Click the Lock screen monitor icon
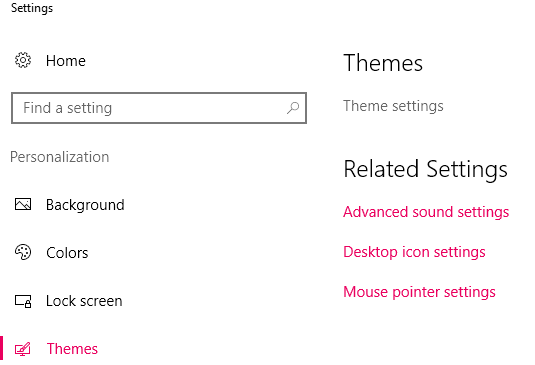This screenshot has height=365, width=535. pos(23,301)
